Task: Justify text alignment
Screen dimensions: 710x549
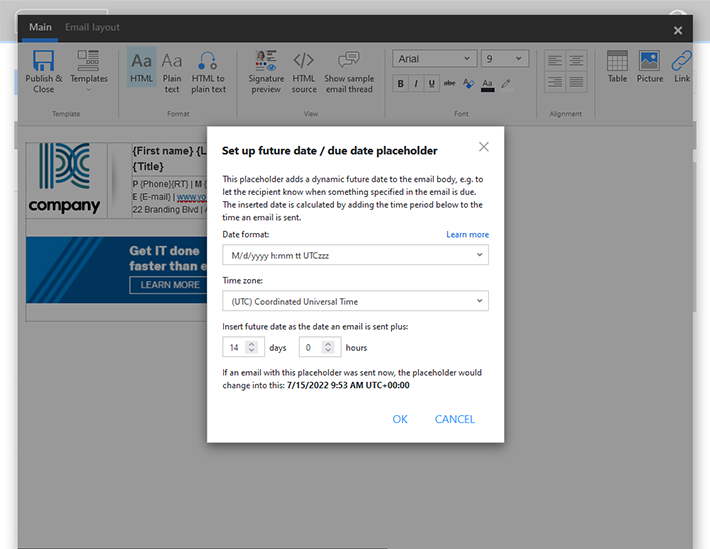Action: tap(576, 82)
